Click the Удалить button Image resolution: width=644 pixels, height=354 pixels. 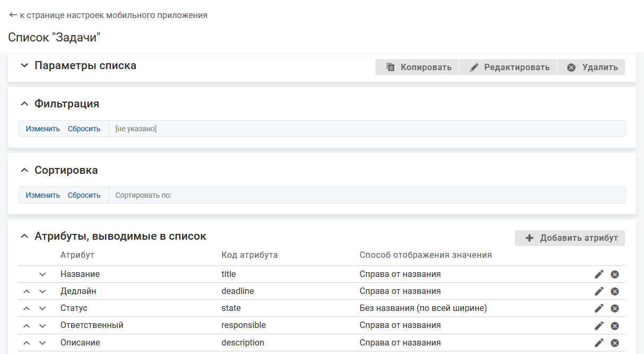pyautogui.click(x=591, y=68)
